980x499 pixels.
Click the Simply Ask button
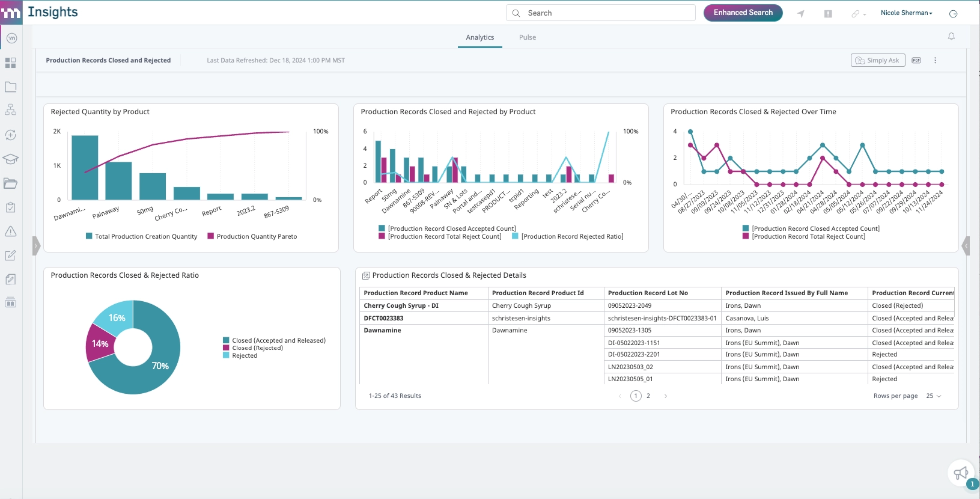point(878,60)
